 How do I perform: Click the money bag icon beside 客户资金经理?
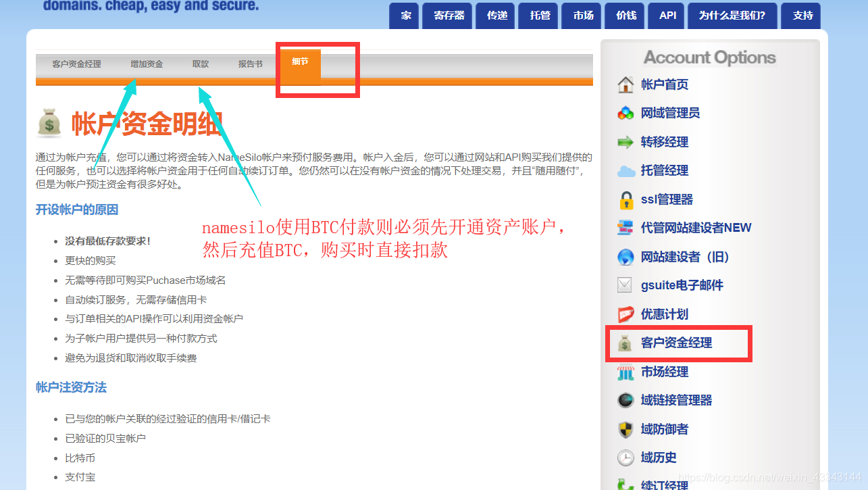626,343
